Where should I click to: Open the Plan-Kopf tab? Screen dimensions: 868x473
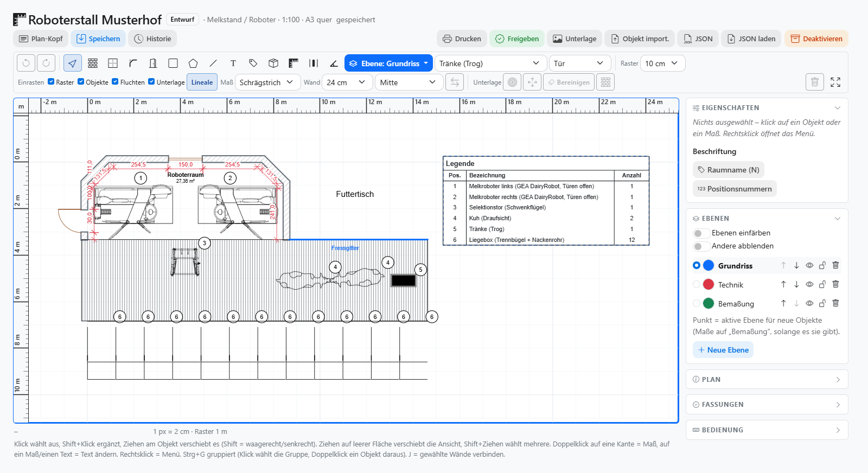pos(41,39)
